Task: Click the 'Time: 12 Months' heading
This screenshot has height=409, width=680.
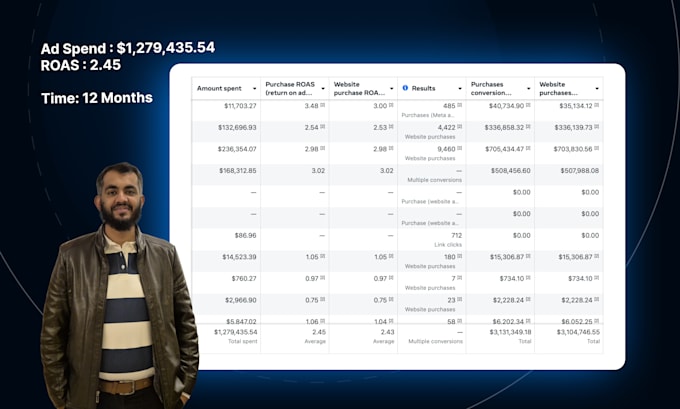Action: coord(97,98)
